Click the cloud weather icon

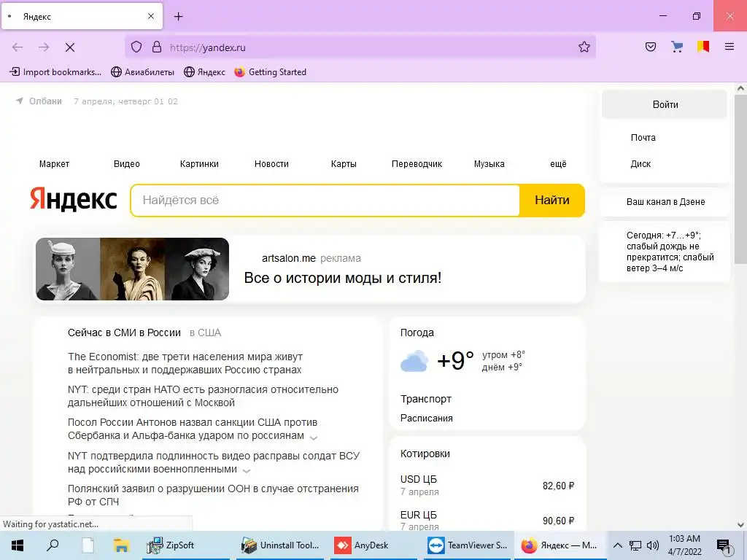tap(414, 361)
